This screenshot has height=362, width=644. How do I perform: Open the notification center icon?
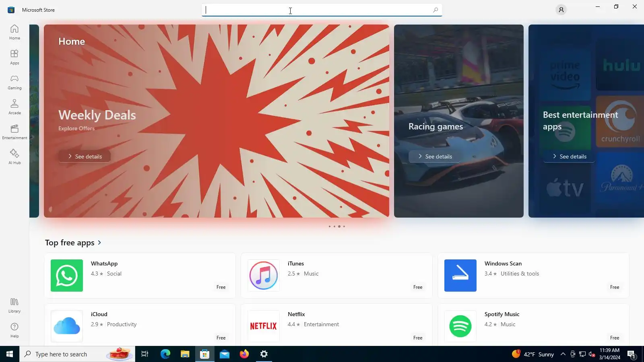631,354
